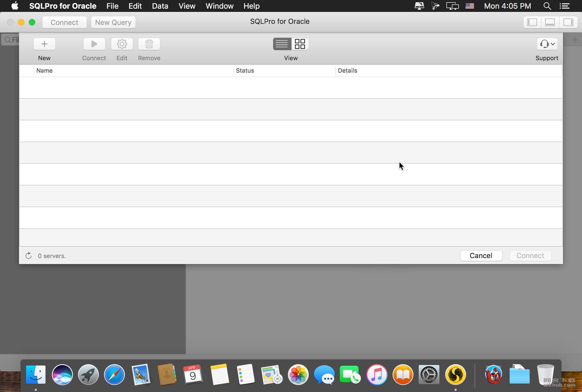
Task: Open Maps from the Dock
Action: pos(271,375)
